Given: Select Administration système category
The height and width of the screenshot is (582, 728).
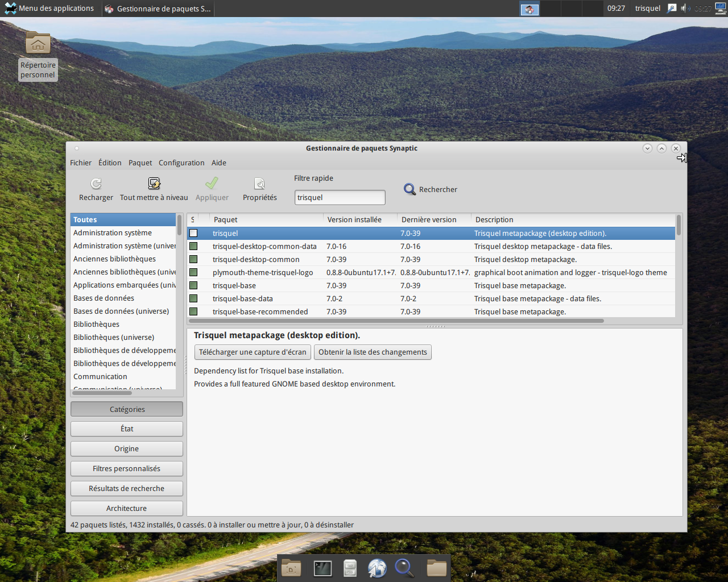Looking at the screenshot, I should (123, 233).
